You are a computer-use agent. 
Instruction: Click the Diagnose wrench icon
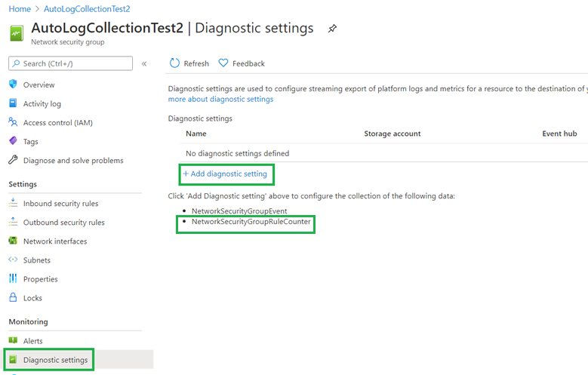13,160
